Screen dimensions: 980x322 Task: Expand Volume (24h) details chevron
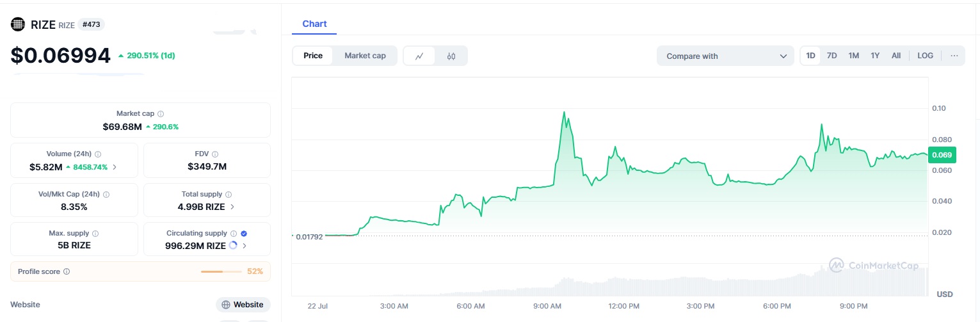point(115,167)
